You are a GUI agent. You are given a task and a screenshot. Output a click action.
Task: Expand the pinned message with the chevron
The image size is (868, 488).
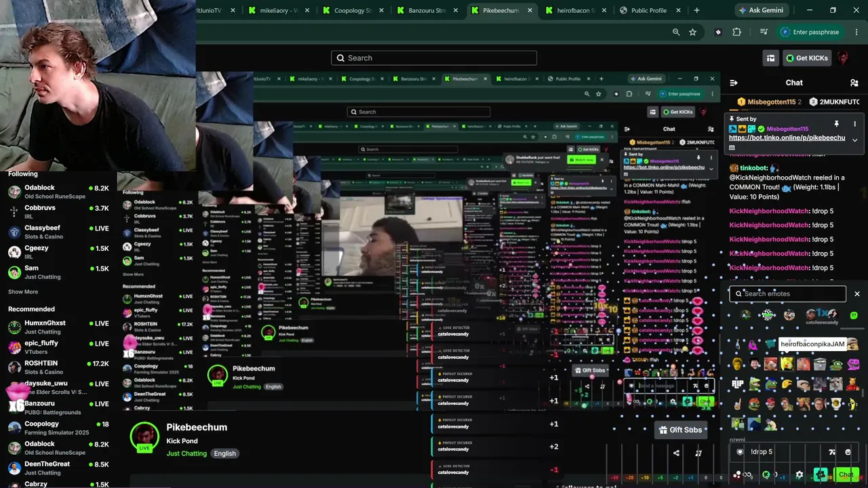click(x=854, y=140)
